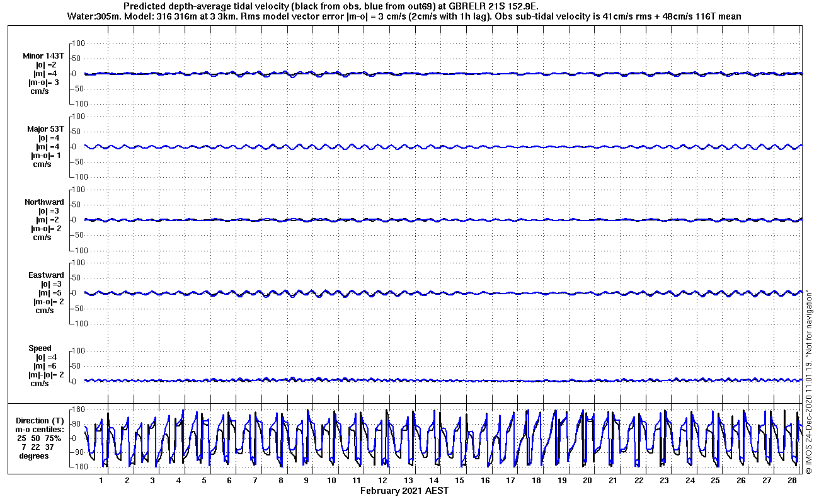Click the '-90' tick on the Direction axis

click(79, 452)
